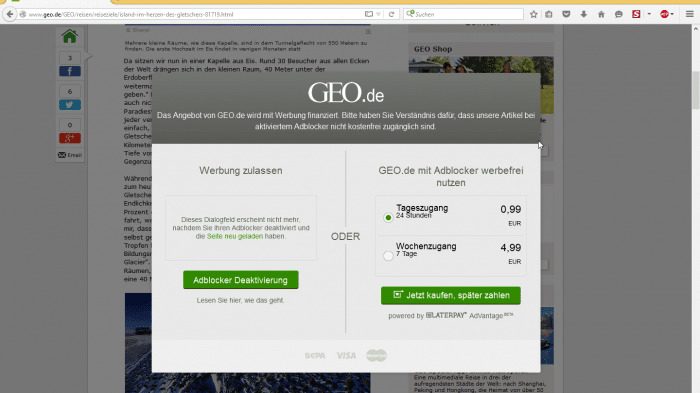Image resolution: width=700 pixels, height=393 pixels.
Task: Focus the Suchen search box
Action: [x=463, y=14]
